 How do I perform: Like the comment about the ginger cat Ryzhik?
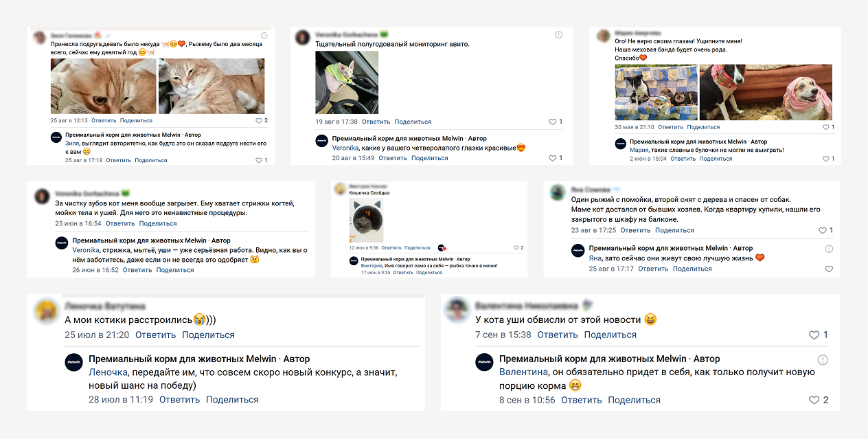click(259, 120)
